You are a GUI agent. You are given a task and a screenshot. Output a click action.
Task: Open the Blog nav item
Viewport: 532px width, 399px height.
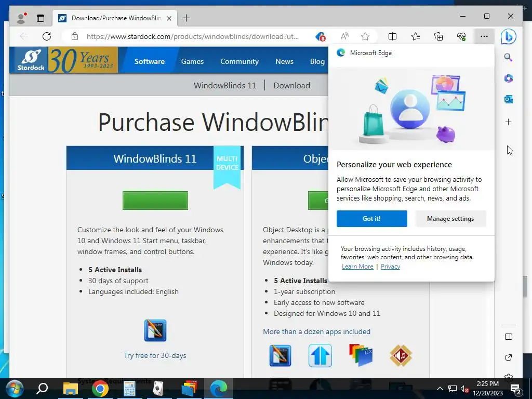click(x=317, y=61)
